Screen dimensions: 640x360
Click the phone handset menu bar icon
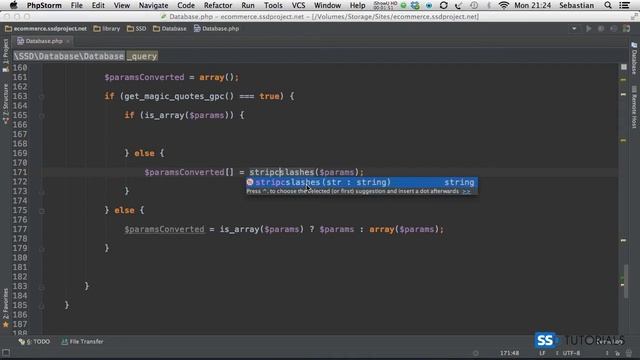point(458,5)
